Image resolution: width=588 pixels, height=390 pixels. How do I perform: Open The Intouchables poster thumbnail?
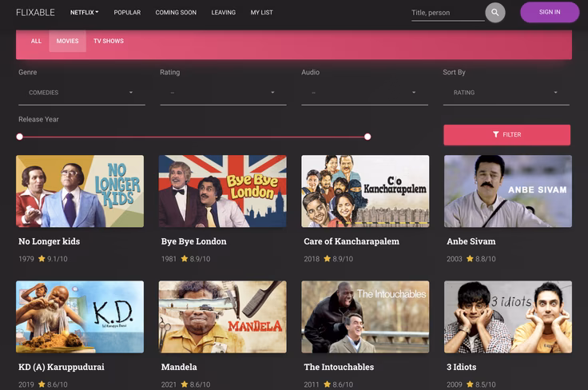pyautogui.click(x=365, y=316)
